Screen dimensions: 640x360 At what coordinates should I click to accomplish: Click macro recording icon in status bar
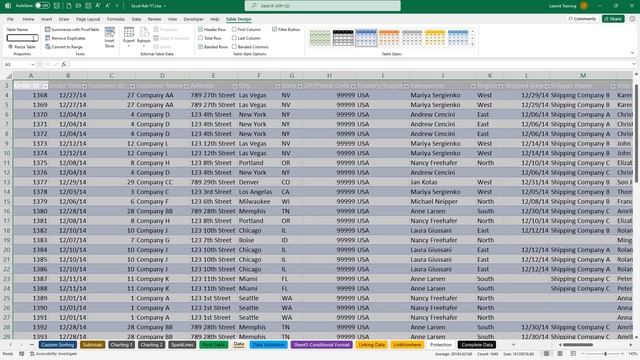point(22,354)
